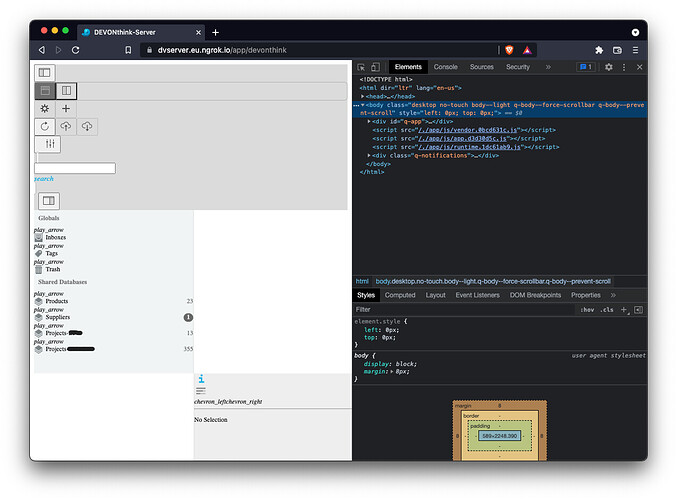Switch to the Security tab
This screenshot has width=676, height=500.
(x=518, y=67)
